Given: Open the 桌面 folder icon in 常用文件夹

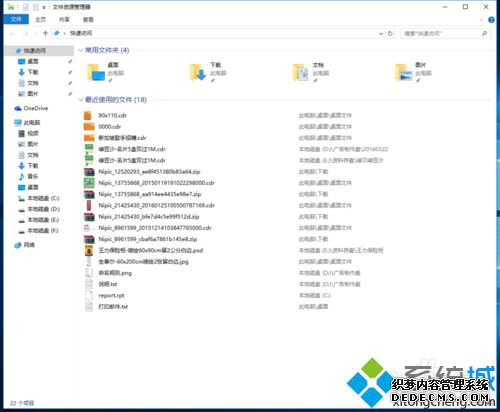Looking at the screenshot, I should (96, 72).
